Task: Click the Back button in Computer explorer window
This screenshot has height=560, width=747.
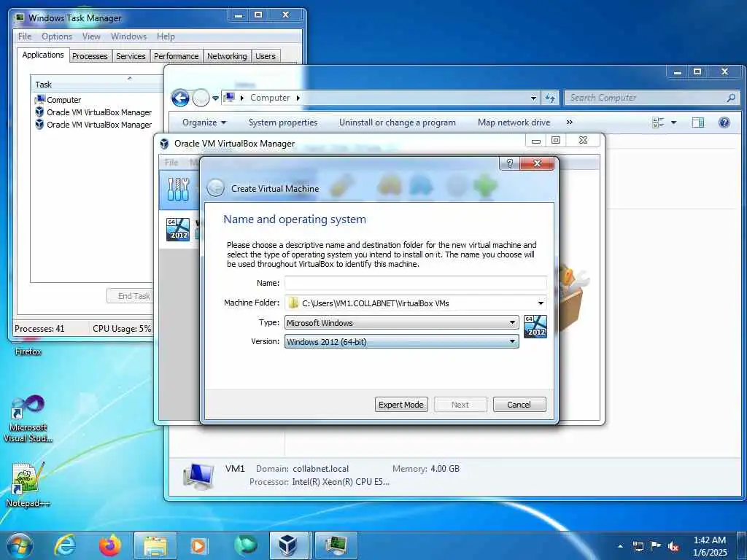Action: [181, 98]
